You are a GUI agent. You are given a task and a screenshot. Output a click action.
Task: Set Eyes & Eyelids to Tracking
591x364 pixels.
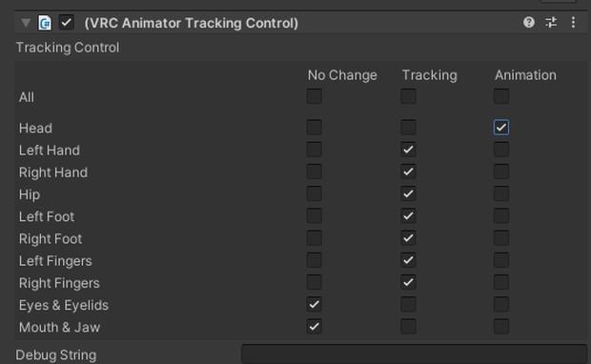point(408,305)
